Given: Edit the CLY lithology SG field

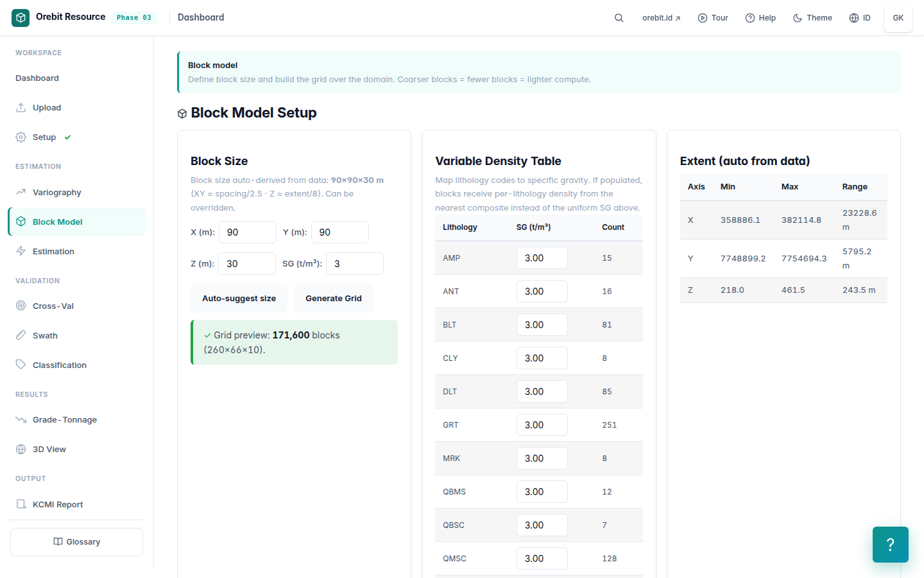Looking at the screenshot, I should click(x=542, y=358).
